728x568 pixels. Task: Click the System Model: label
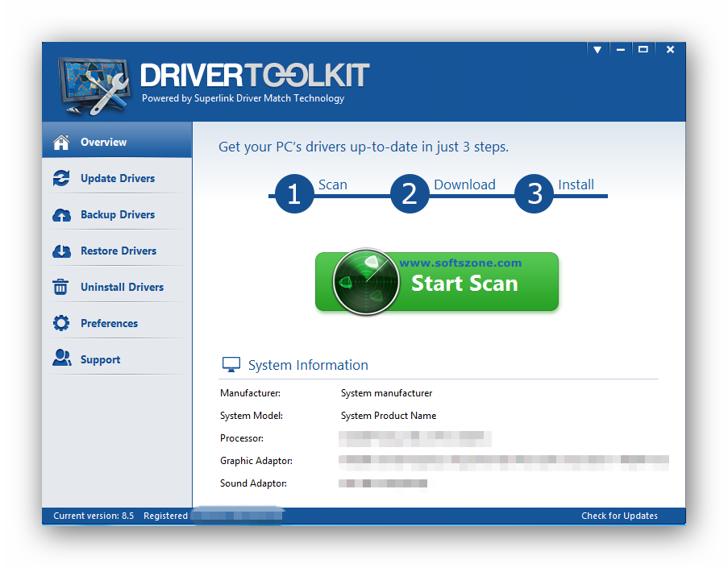(x=252, y=416)
